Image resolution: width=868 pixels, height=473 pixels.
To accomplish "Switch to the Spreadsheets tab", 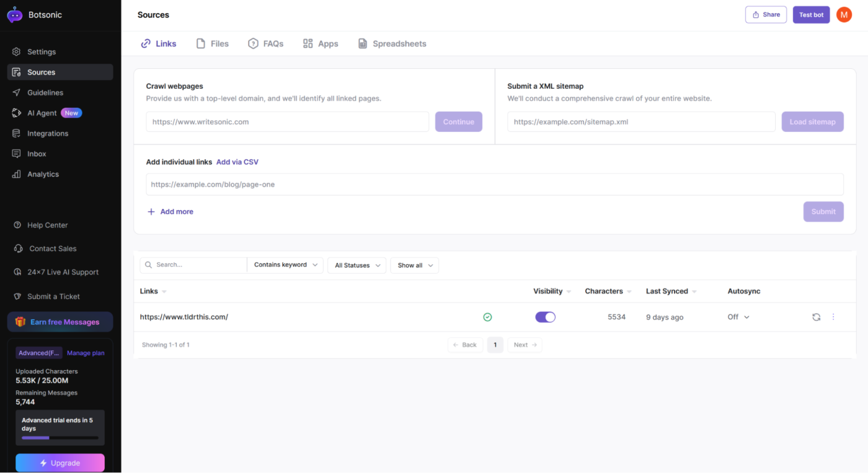I will point(392,44).
